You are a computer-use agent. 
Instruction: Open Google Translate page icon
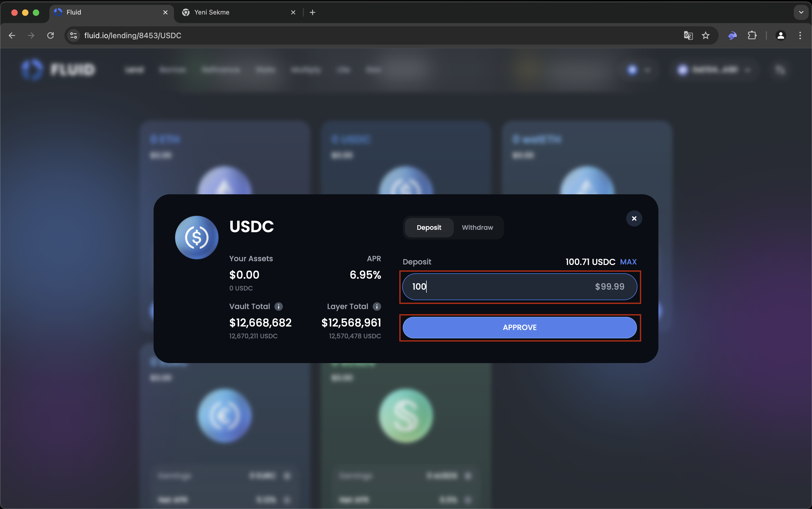[688, 35]
